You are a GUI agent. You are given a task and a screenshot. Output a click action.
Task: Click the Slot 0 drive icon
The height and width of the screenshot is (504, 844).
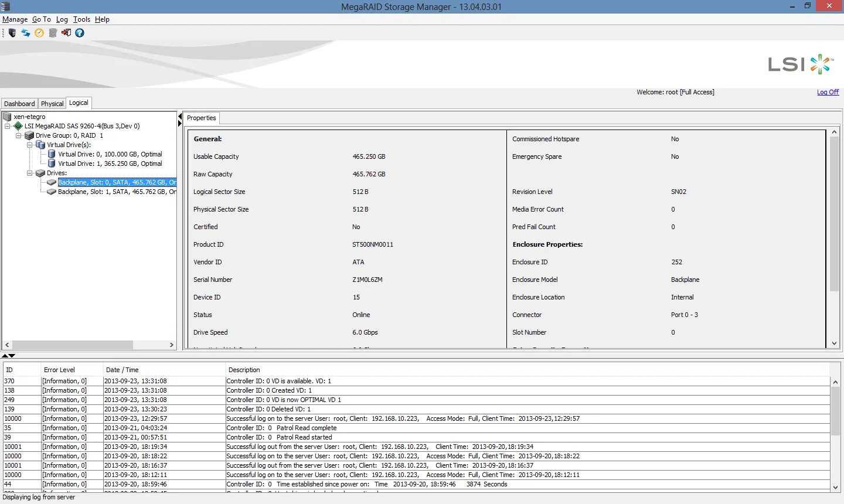click(x=52, y=182)
